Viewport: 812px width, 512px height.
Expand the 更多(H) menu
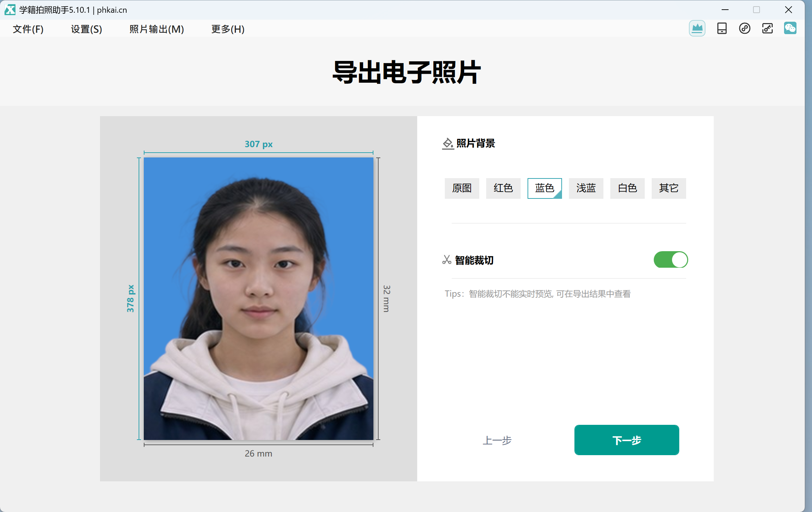(x=228, y=29)
